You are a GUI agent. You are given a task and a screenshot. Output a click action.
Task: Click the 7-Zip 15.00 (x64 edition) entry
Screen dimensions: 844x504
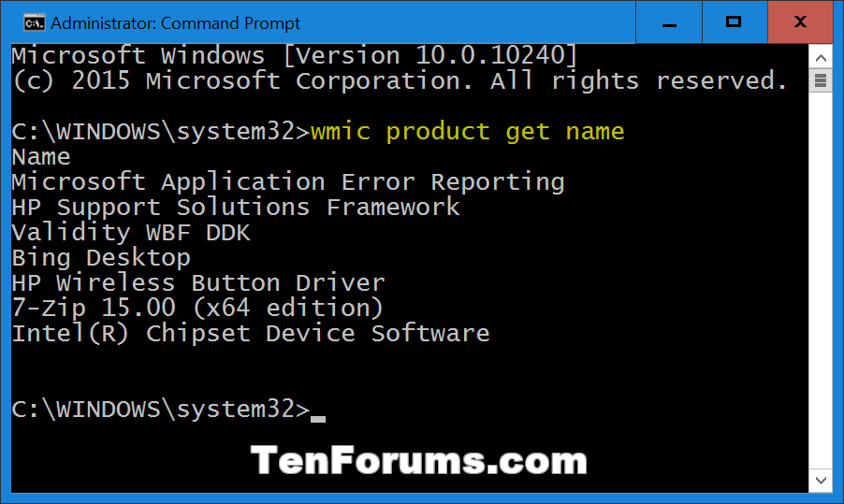coord(197,309)
